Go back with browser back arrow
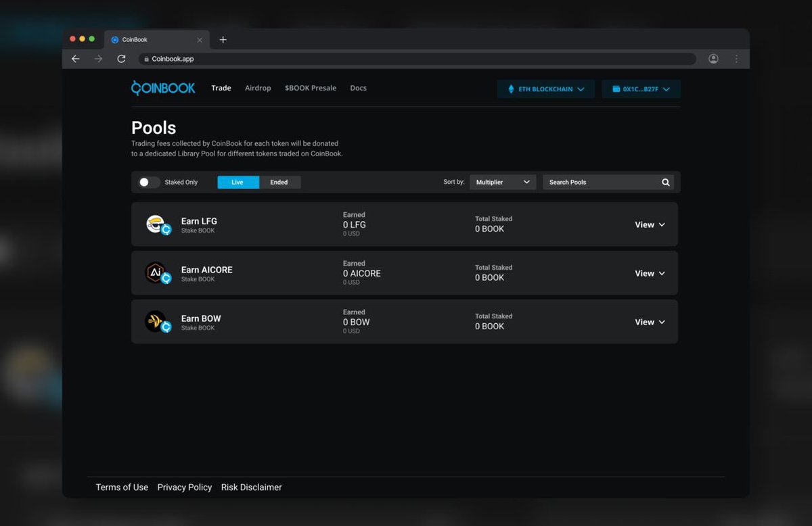This screenshot has width=812, height=526. [76, 59]
